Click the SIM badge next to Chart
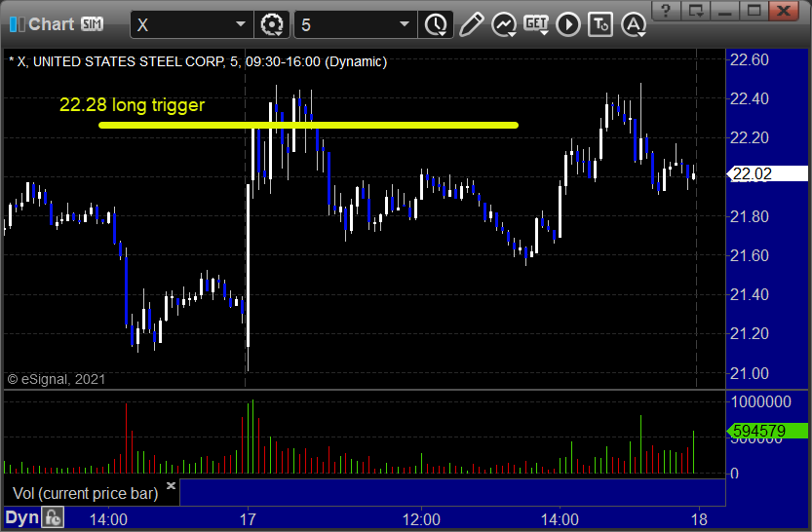Screen dimensions: 812x532 point(93,23)
